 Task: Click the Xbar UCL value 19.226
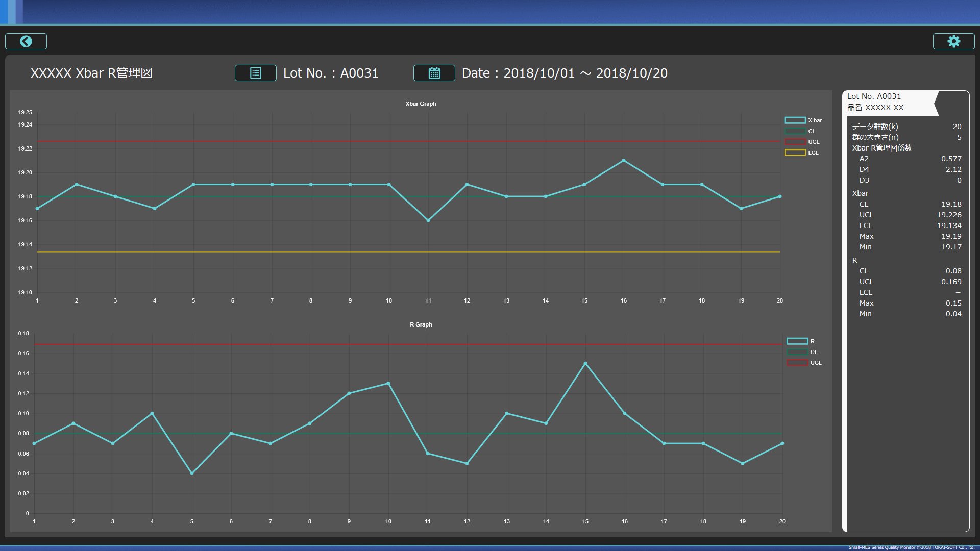coord(949,215)
